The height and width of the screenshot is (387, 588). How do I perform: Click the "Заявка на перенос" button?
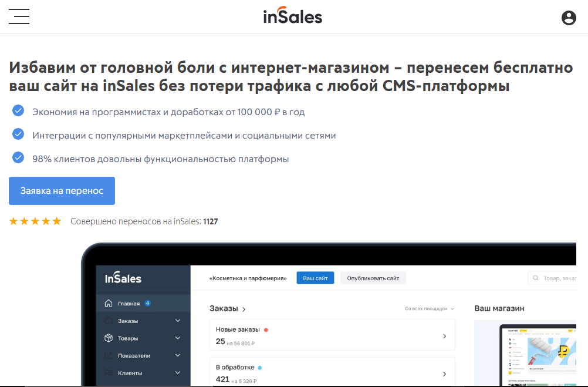[62, 191]
